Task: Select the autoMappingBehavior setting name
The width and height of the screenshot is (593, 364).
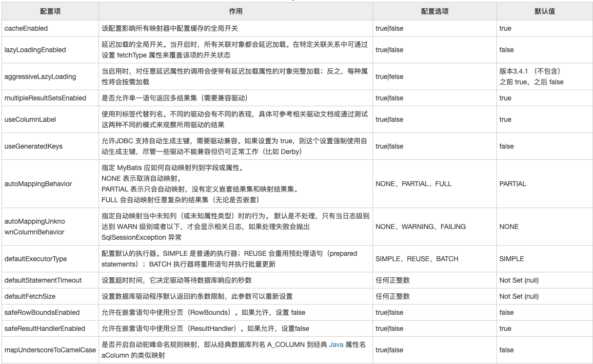Action: point(38,184)
